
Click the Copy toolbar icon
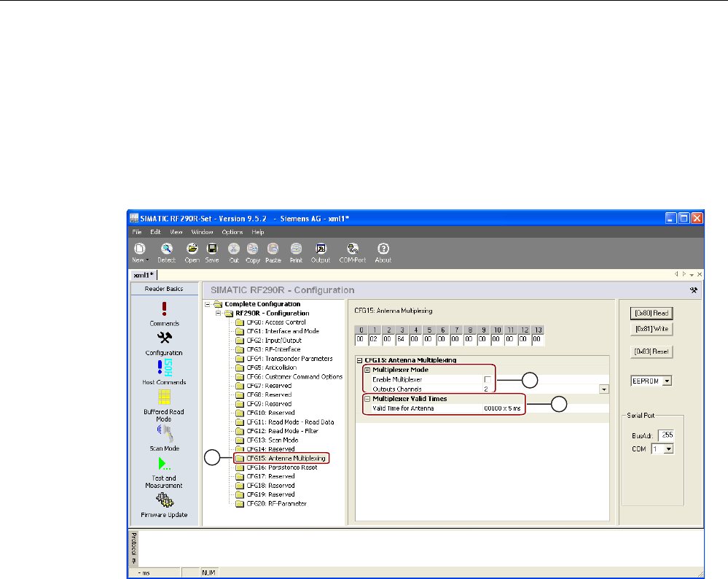click(253, 249)
